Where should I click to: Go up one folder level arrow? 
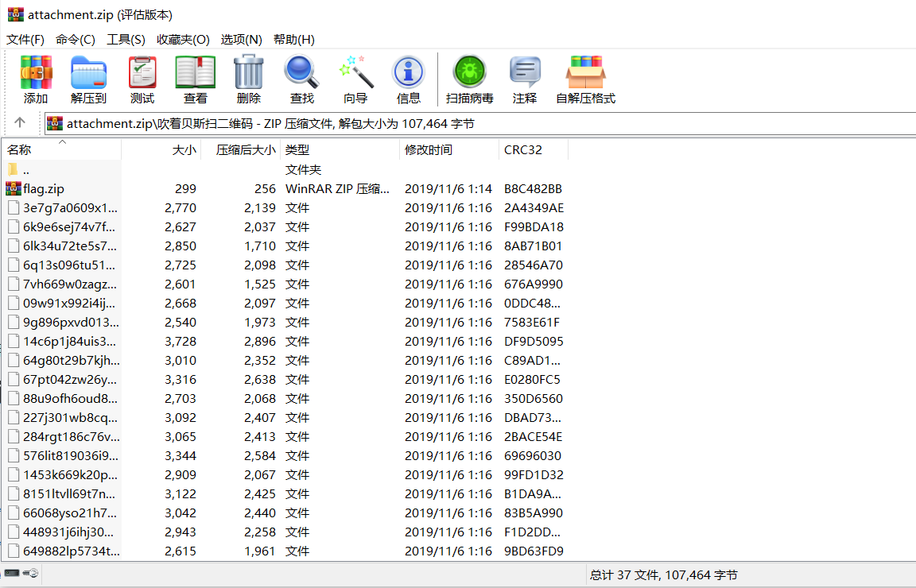pyautogui.click(x=20, y=123)
